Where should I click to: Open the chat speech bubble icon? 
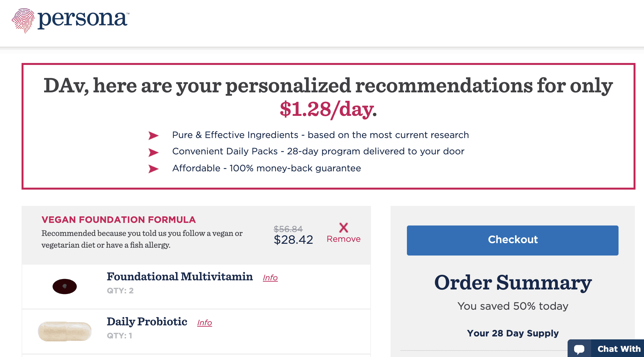click(x=580, y=349)
